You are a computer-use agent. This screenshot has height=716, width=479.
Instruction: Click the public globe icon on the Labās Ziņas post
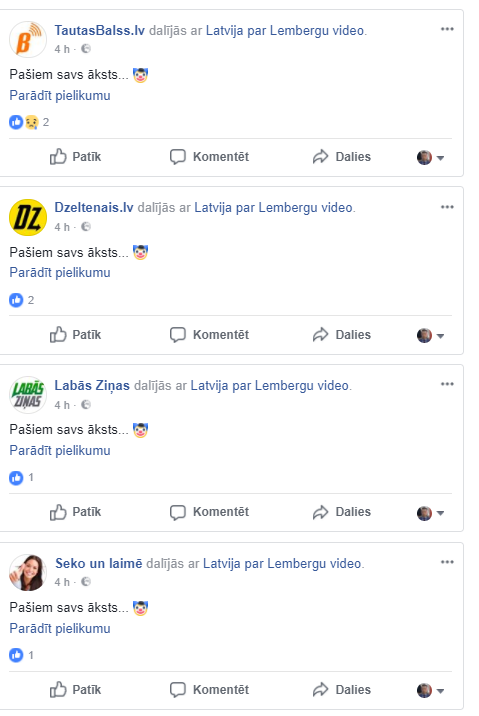tap(86, 405)
